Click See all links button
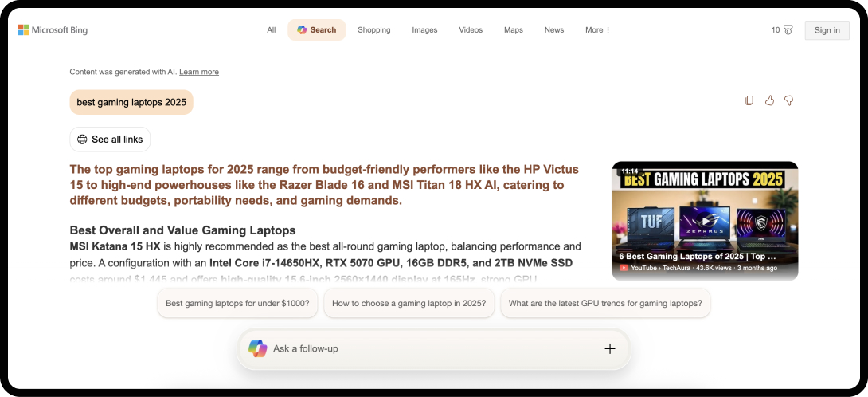 coord(110,140)
